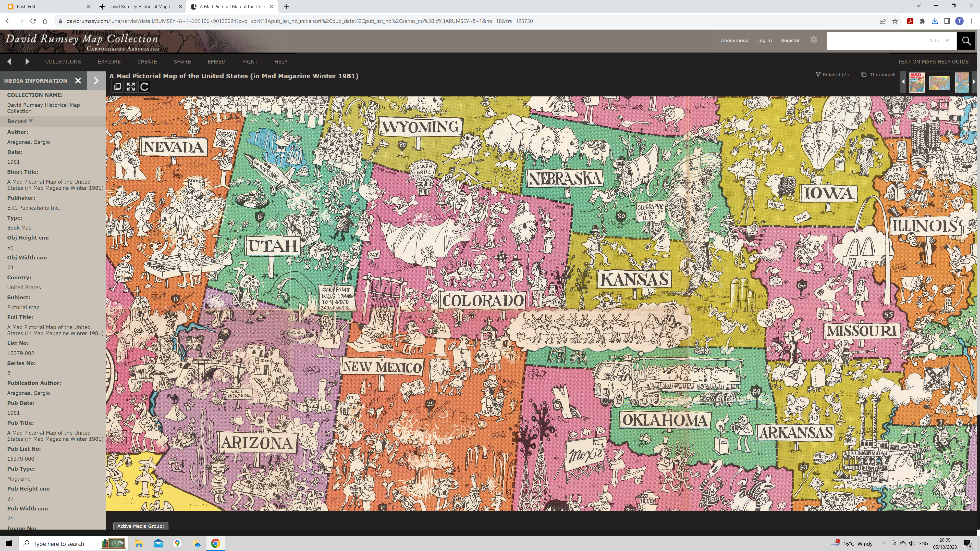
Task: Toggle the Thumbnails strip
Action: (x=879, y=74)
